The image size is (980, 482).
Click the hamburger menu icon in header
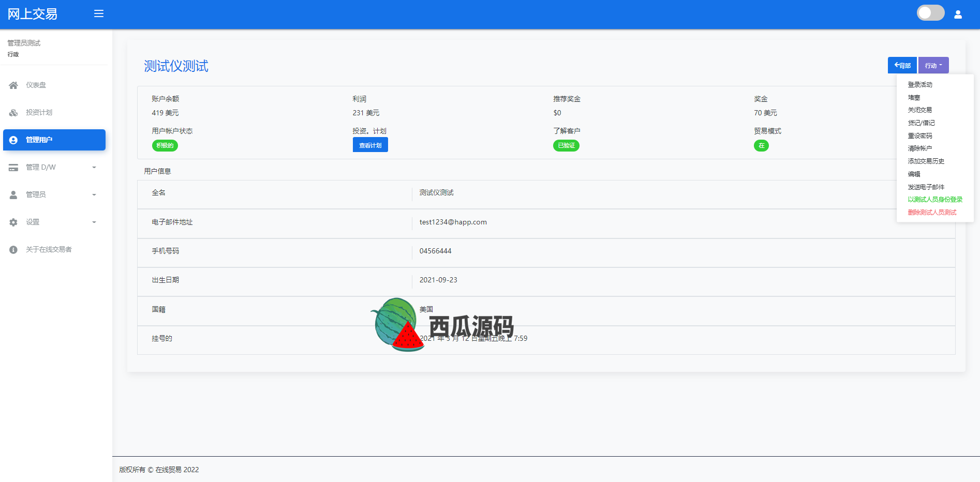click(x=99, y=14)
